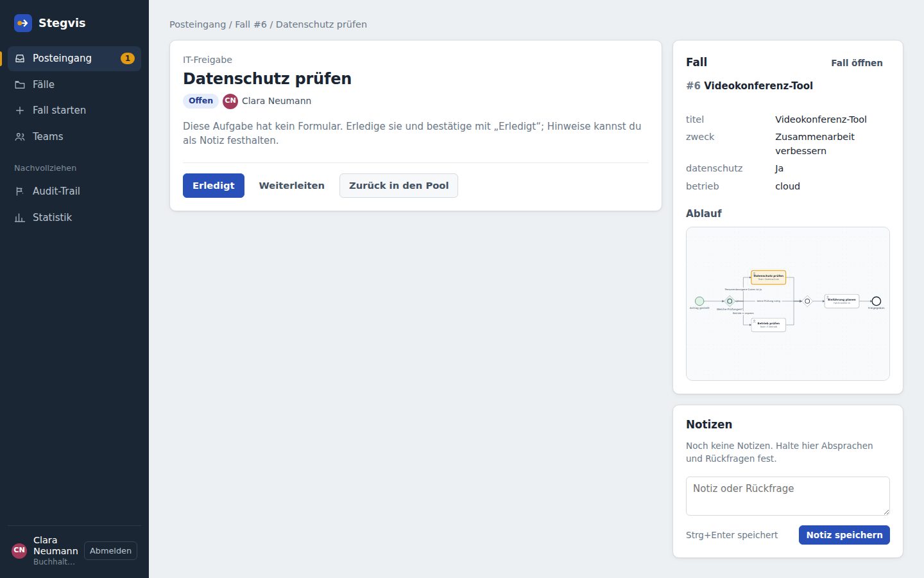Click the green start event in the Ablauf diagram

pos(699,301)
